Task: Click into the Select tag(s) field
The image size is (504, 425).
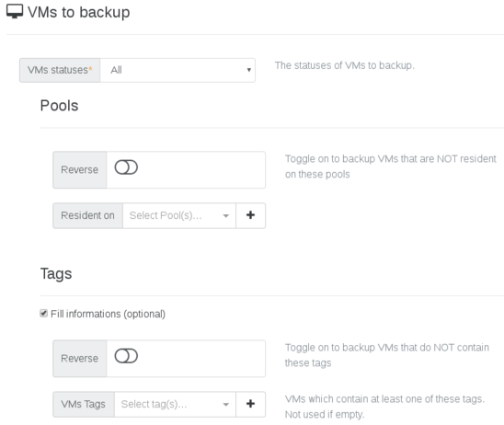Action: (x=168, y=404)
